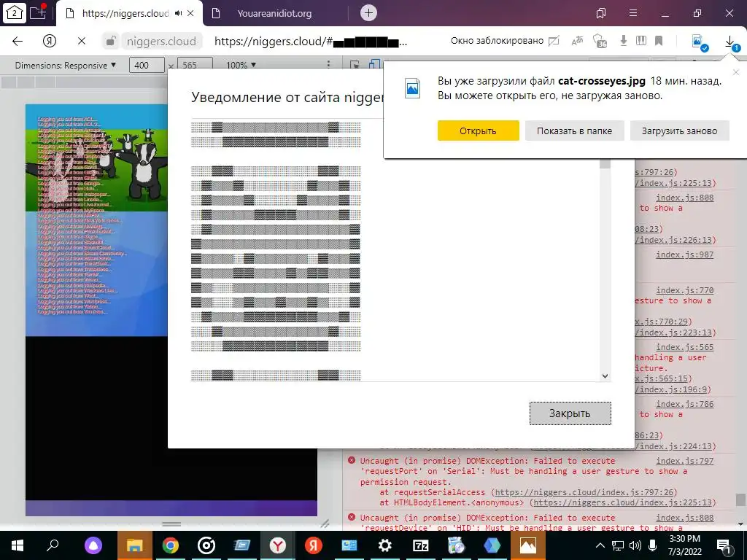
Task: Click the dialog scrollbar down arrow
Action: pyautogui.click(x=605, y=376)
